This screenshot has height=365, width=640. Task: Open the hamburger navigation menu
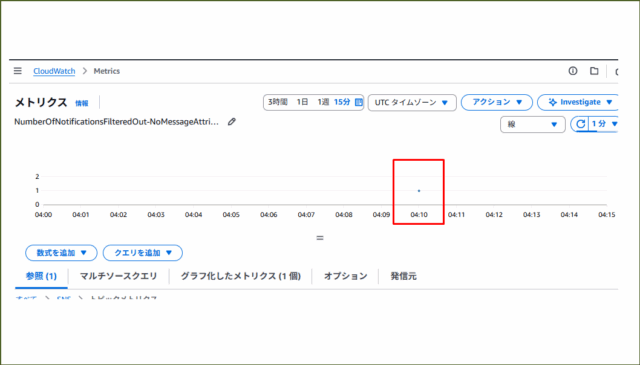(18, 71)
